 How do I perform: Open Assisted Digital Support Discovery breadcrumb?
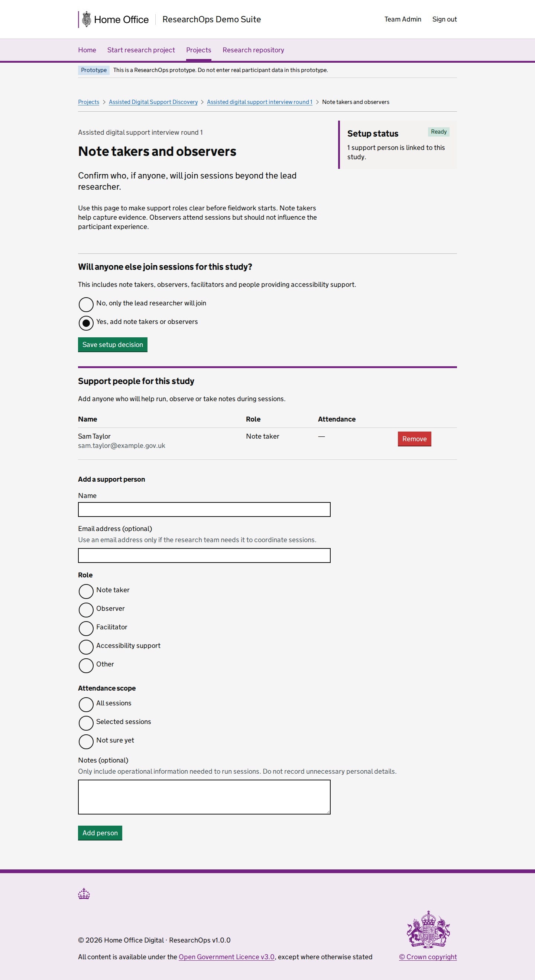click(153, 102)
